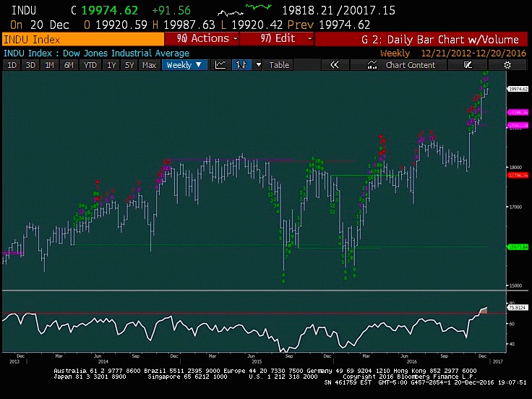This screenshot has height=399, width=532.
Task: Open the chart style dropdown arrow
Action: point(259,65)
